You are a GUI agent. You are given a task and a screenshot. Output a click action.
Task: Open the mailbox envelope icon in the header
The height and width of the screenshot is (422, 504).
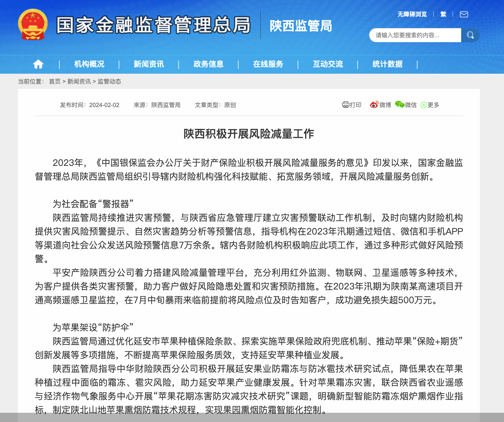tap(464, 14)
